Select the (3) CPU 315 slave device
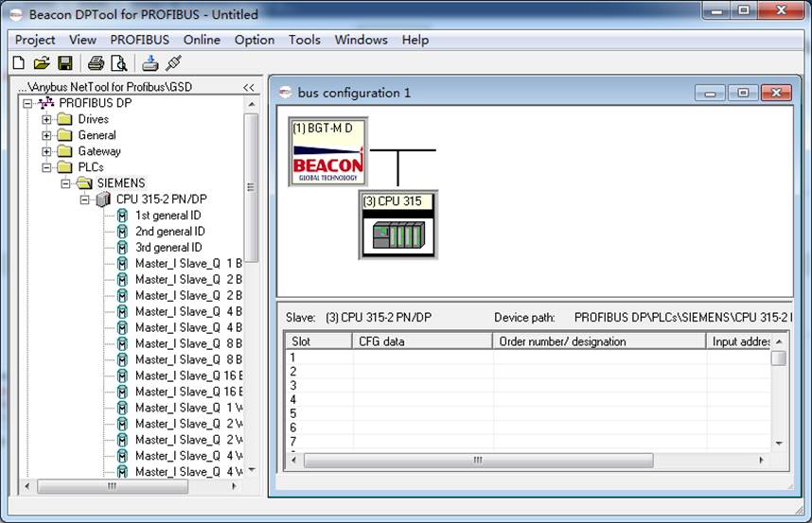This screenshot has width=812, height=523. pyautogui.click(x=398, y=225)
